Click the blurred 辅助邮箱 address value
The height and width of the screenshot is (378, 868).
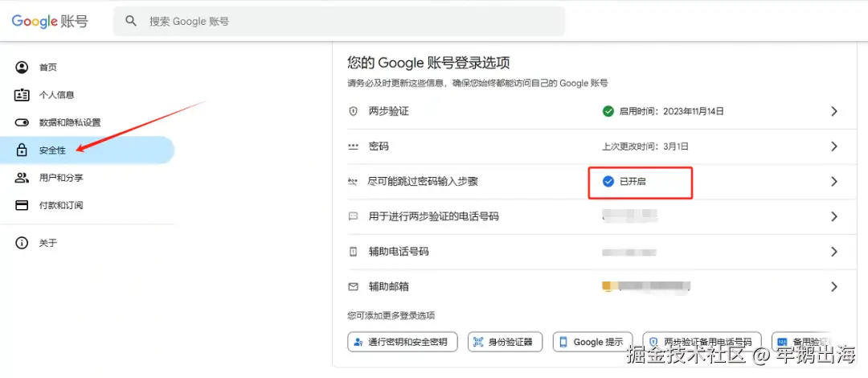point(646,286)
